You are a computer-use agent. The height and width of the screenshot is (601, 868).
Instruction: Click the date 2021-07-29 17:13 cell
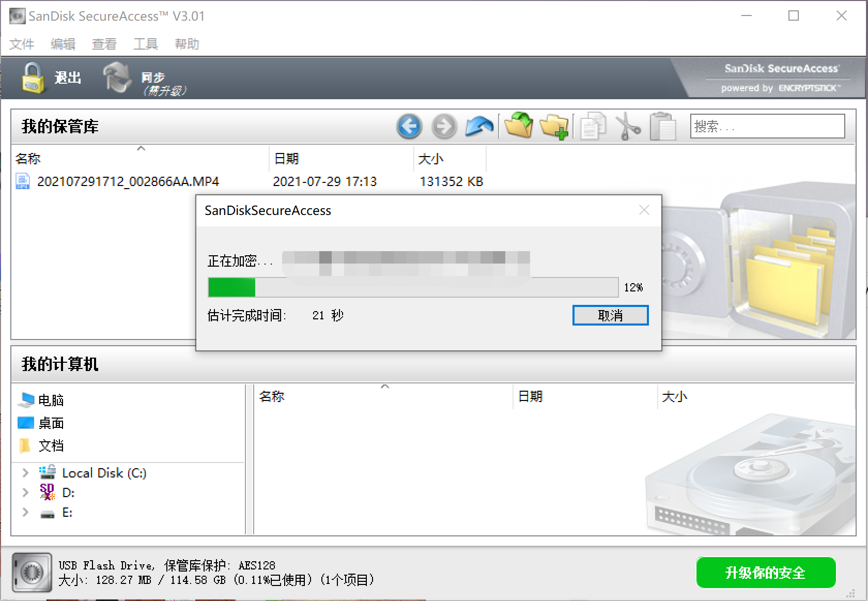point(325,181)
